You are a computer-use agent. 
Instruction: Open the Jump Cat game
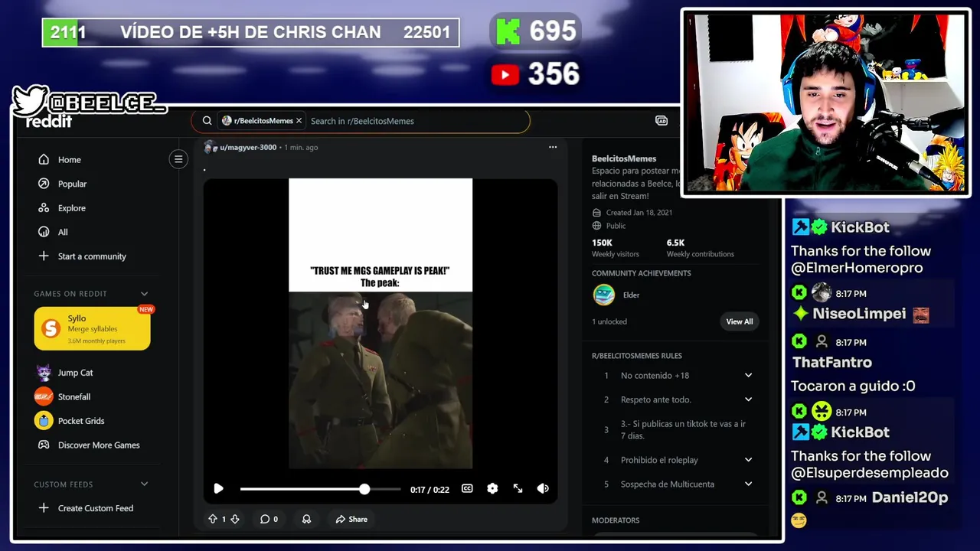(75, 373)
